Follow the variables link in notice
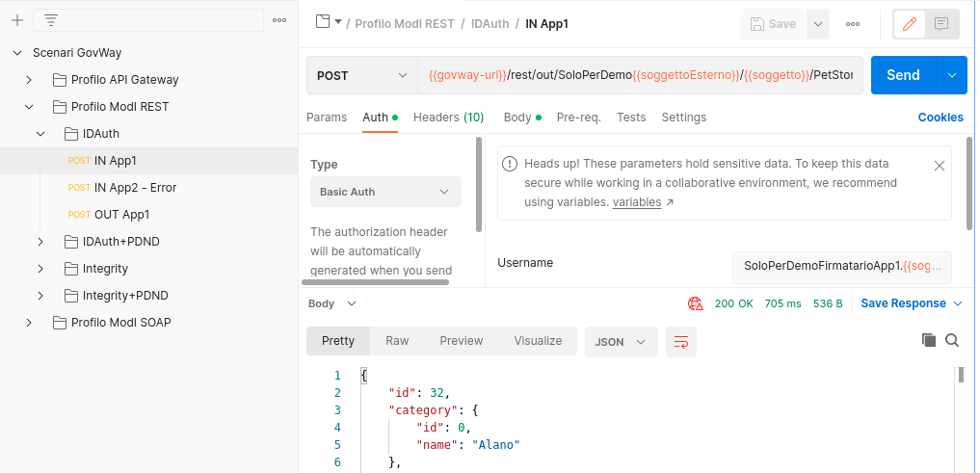Viewport: 980px width, 473px height. 637,202
